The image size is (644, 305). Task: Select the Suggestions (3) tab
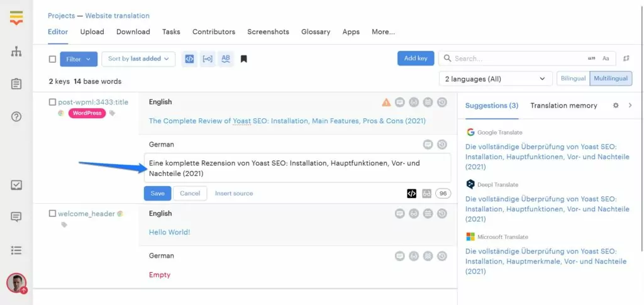pos(492,106)
